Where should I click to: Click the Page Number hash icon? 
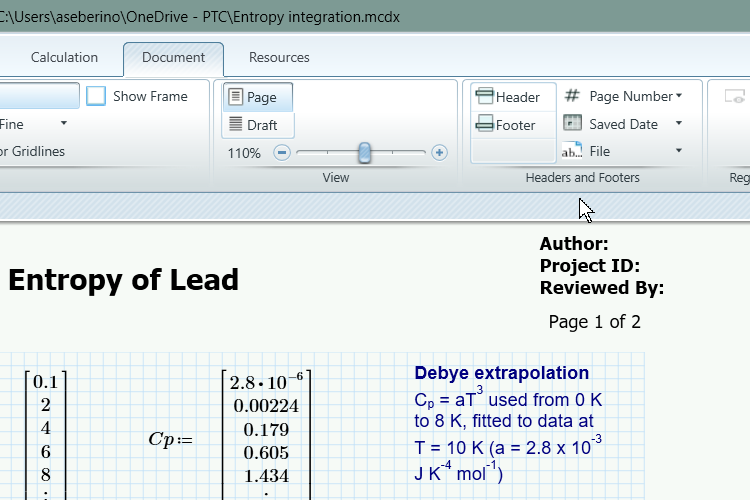[573, 96]
